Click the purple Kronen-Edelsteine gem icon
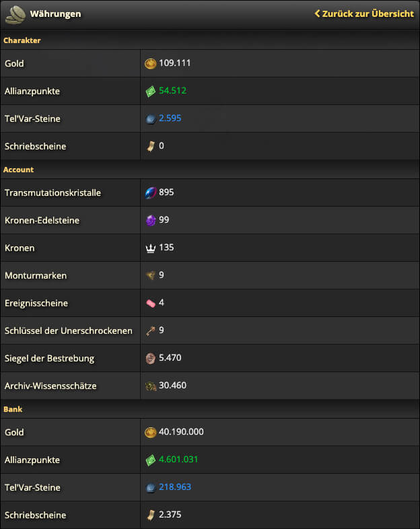420x529 pixels. pyautogui.click(x=151, y=220)
